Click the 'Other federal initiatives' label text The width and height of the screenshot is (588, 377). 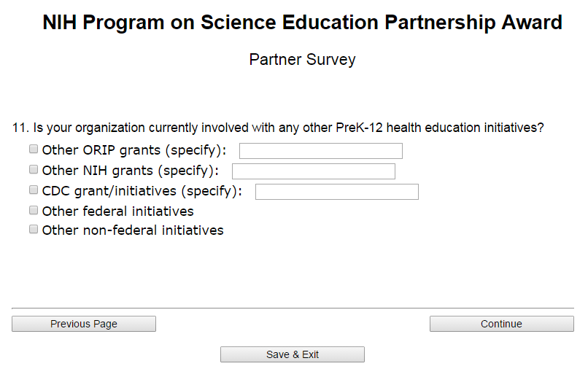pyautogui.click(x=118, y=211)
